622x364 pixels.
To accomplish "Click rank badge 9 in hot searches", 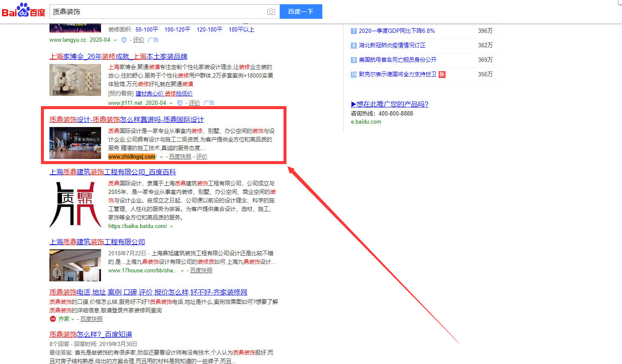I will click(x=354, y=60).
